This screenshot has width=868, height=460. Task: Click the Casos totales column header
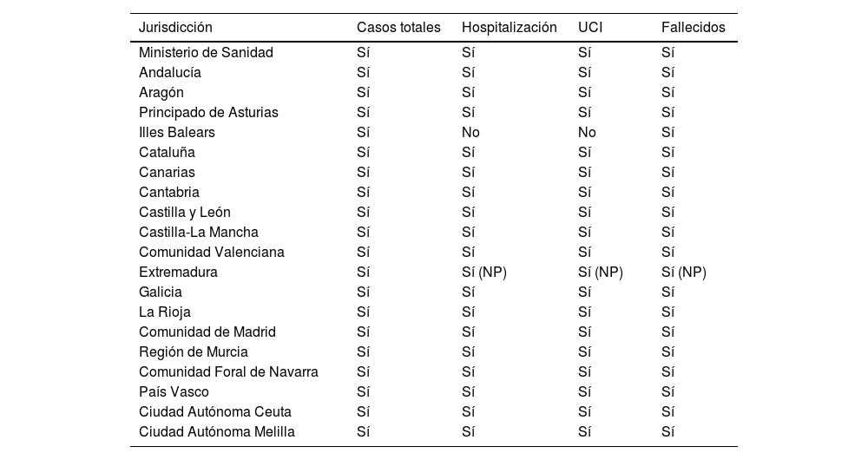click(398, 27)
